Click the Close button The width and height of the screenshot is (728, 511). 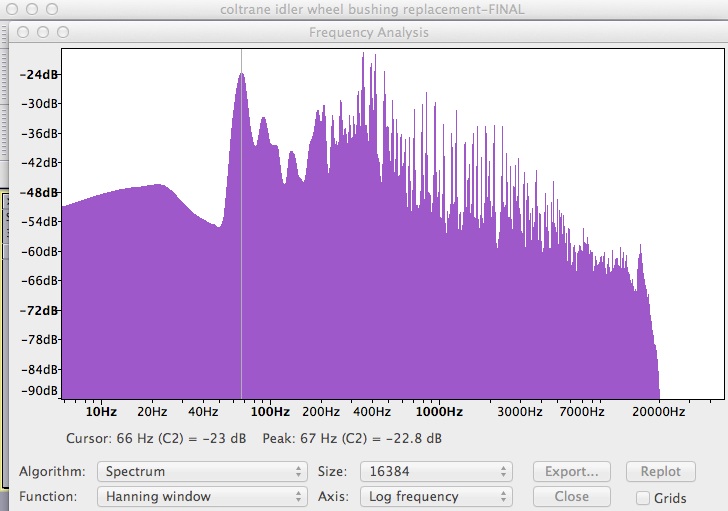point(572,497)
